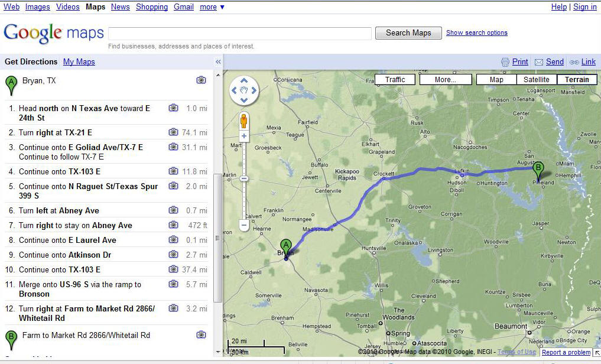Click camera icon for step 5 N Raguet St
Viewport: 601px width, 364px height.
tap(174, 186)
